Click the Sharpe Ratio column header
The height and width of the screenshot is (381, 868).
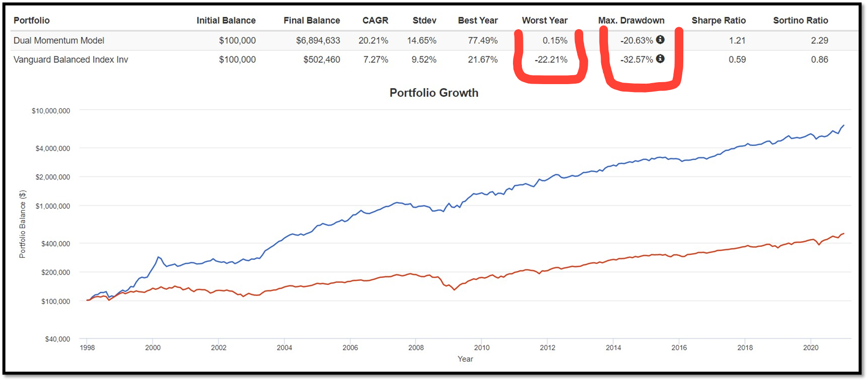[718, 20]
